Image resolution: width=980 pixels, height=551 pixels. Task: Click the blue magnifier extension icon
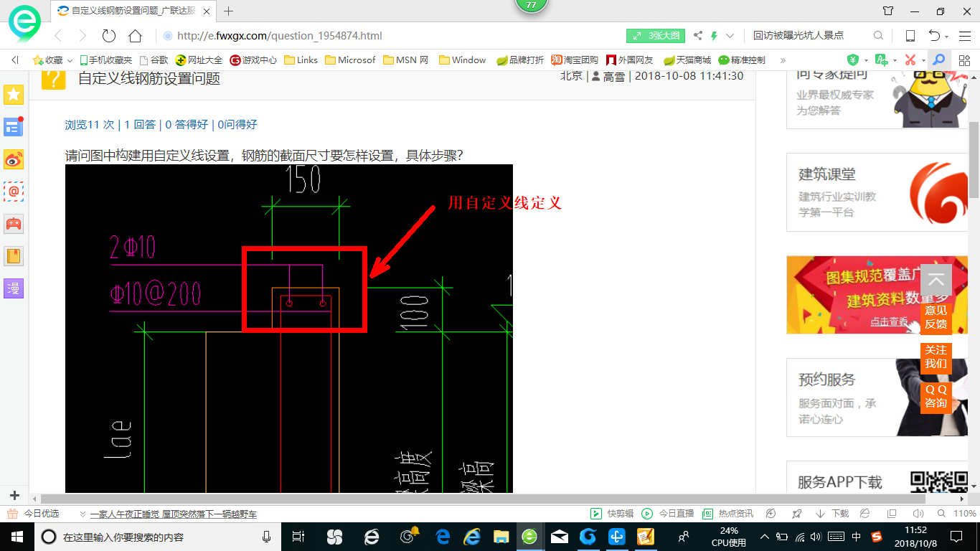(938, 60)
